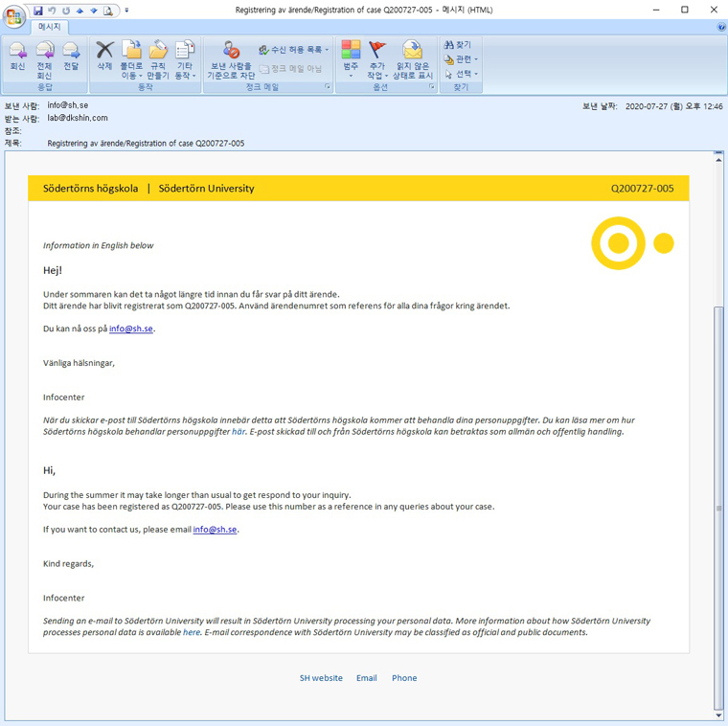Screen dimensions: 728x726
Task: Select the 메시지 ribbon tab
Action: (x=49, y=27)
